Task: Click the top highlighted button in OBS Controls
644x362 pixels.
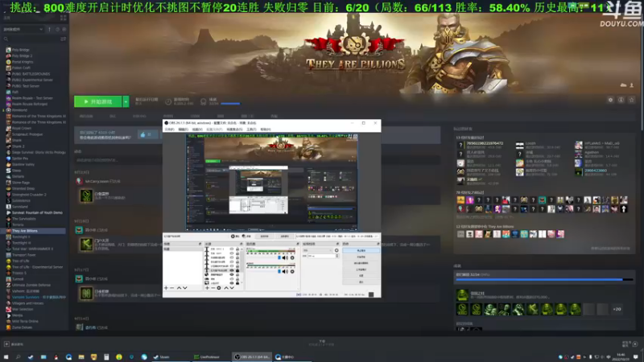Action: (x=361, y=250)
